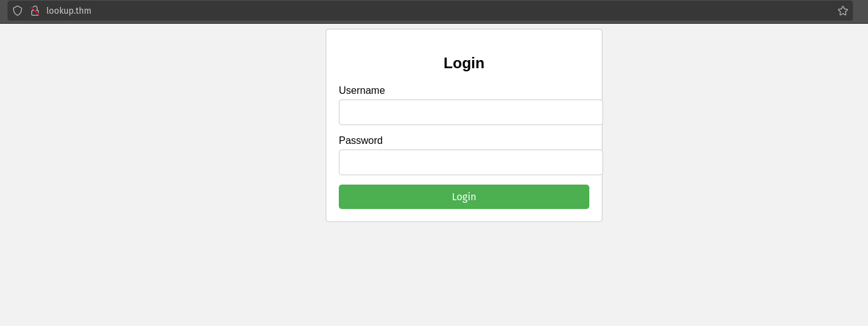Click blank card area right of Password label

coord(501,141)
